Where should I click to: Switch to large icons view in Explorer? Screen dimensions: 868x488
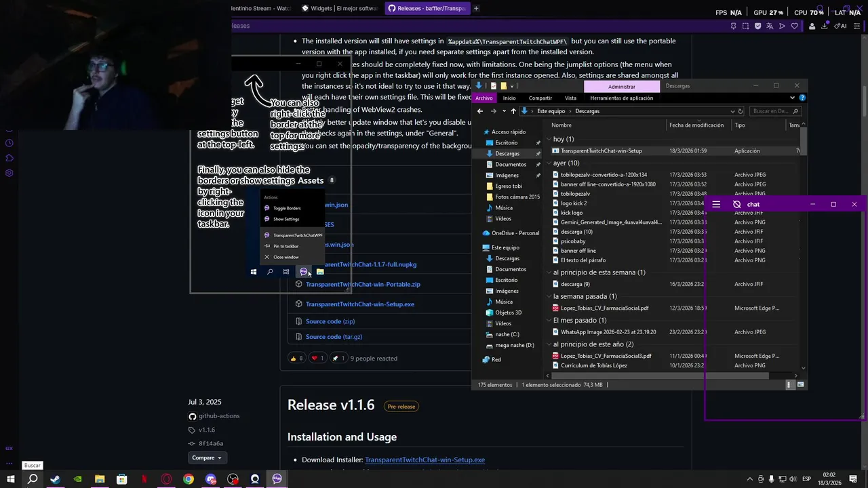tap(801, 384)
